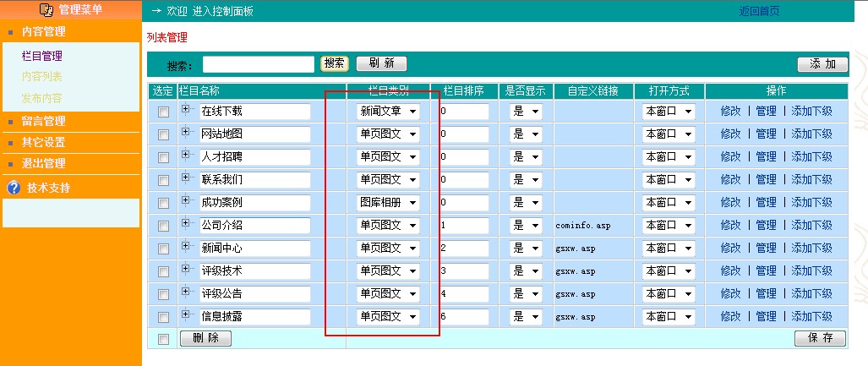Click the management menu icon in sidebar header
Image resolution: width=868 pixels, height=366 pixels.
46,9
